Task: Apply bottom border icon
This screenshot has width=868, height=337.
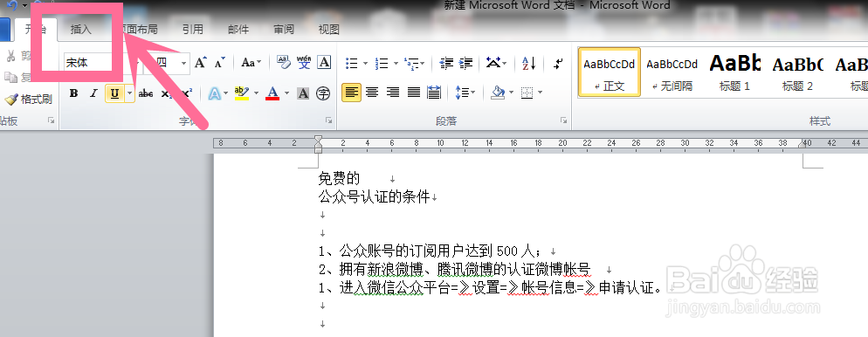Action: coord(527,93)
